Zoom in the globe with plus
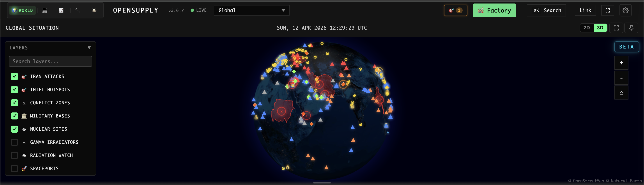The height and width of the screenshot is (185, 644). pyautogui.click(x=621, y=63)
